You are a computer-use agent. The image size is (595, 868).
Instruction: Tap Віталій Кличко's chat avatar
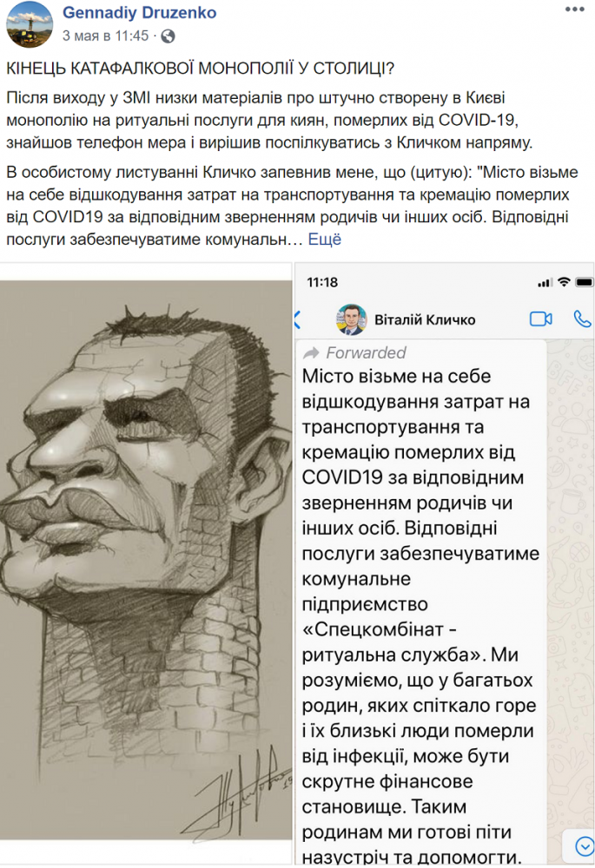351,319
